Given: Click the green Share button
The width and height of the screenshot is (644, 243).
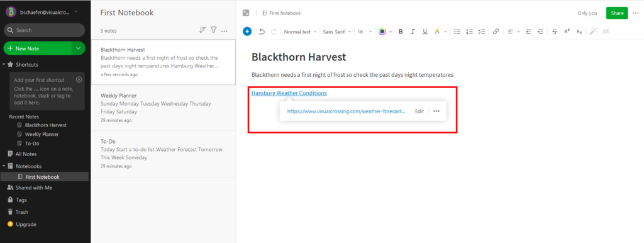Looking at the screenshot, I should point(617,13).
